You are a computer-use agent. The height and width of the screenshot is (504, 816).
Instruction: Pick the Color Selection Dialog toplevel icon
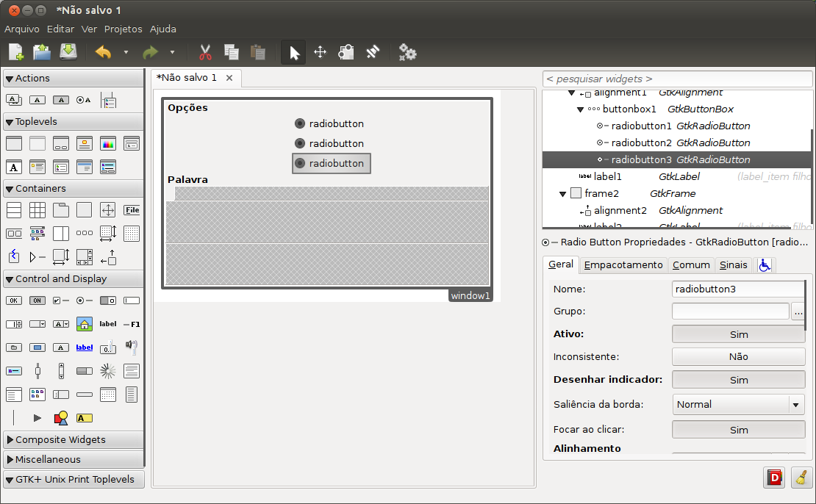108,143
